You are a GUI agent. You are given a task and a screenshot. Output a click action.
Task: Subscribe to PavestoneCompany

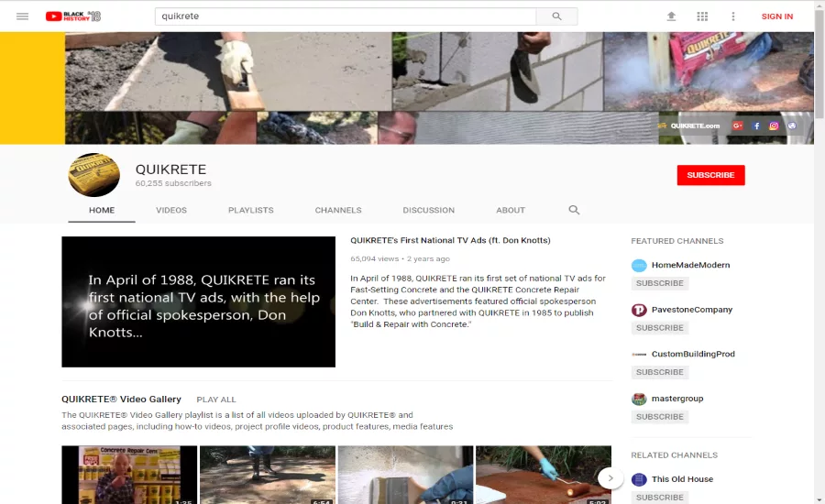click(x=660, y=328)
